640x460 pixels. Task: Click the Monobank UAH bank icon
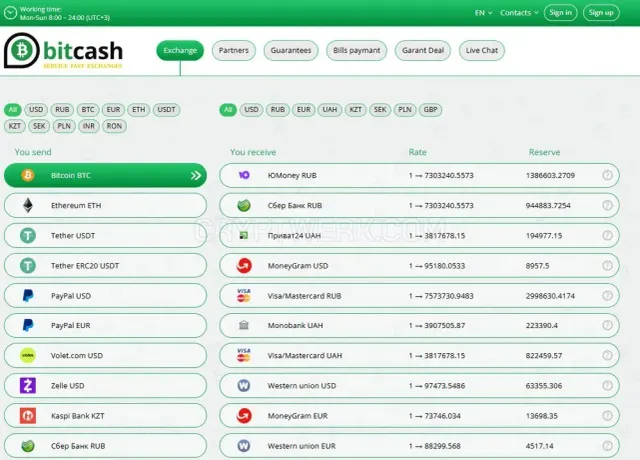(244, 325)
